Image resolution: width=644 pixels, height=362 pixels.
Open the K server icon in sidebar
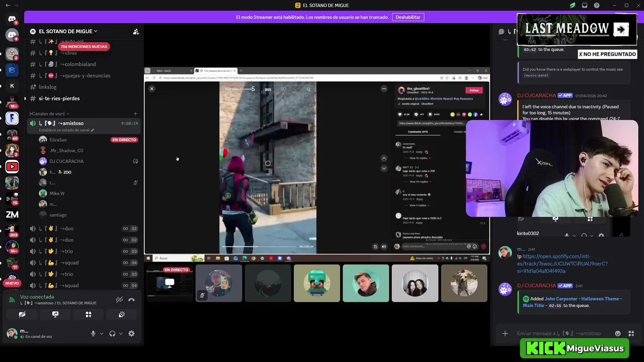(12, 86)
